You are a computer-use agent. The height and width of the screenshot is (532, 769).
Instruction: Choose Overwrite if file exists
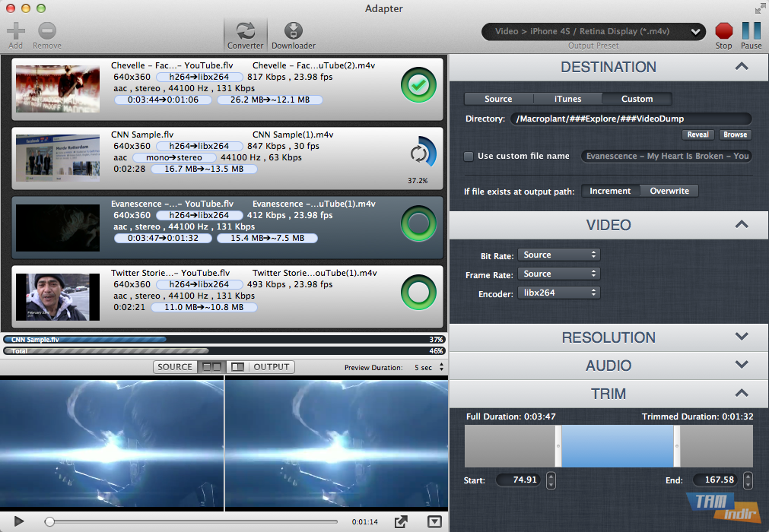[669, 191]
